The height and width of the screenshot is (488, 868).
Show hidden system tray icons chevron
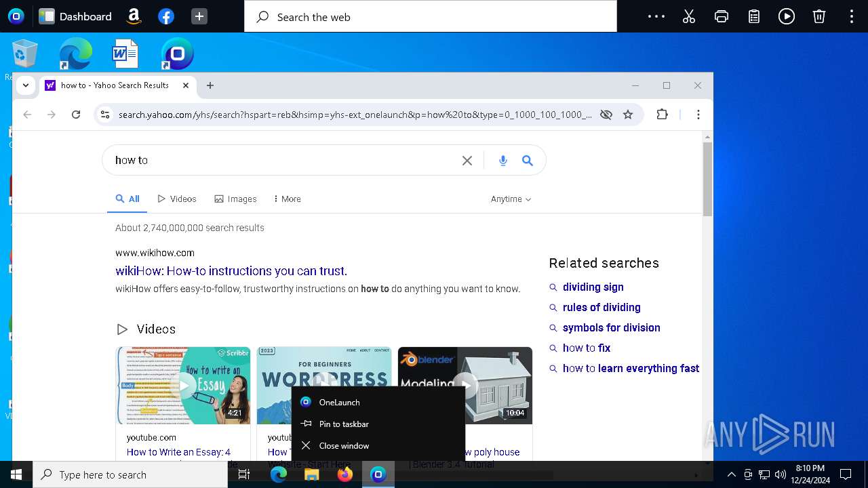731,474
